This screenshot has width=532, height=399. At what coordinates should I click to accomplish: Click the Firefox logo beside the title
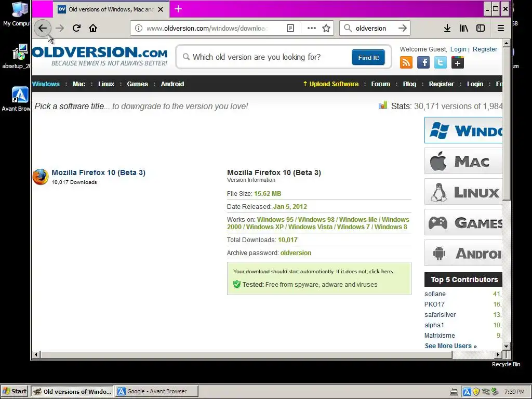point(41,177)
